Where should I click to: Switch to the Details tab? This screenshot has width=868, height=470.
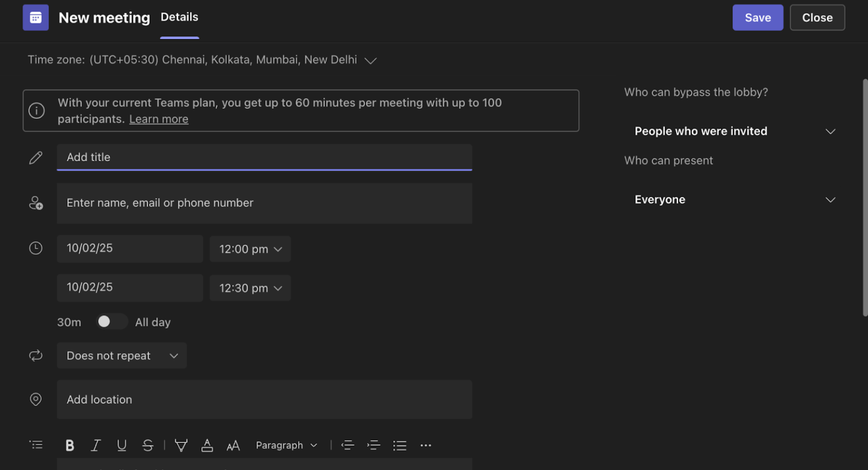pos(179,17)
